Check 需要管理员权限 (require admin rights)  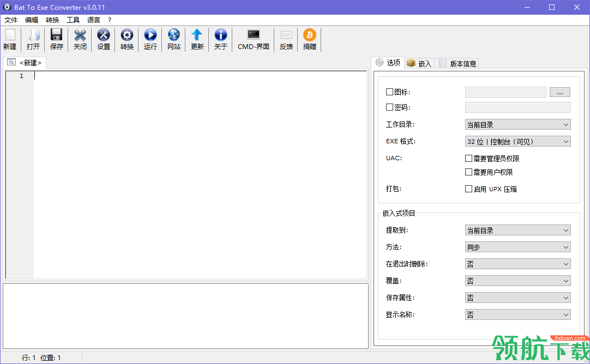tap(468, 159)
